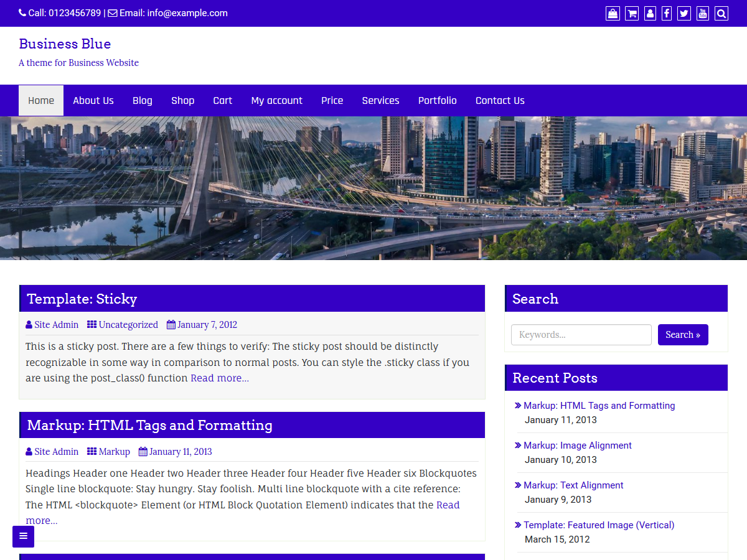Screen dimensions: 747x560
Task: Click the author icon beside Site Admin
Action: (29, 324)
